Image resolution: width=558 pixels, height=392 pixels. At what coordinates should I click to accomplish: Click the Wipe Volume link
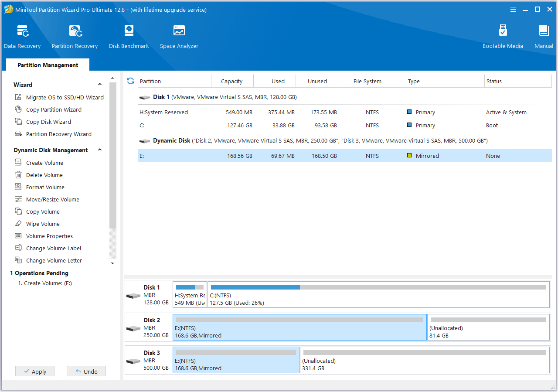tap(43, 224)
